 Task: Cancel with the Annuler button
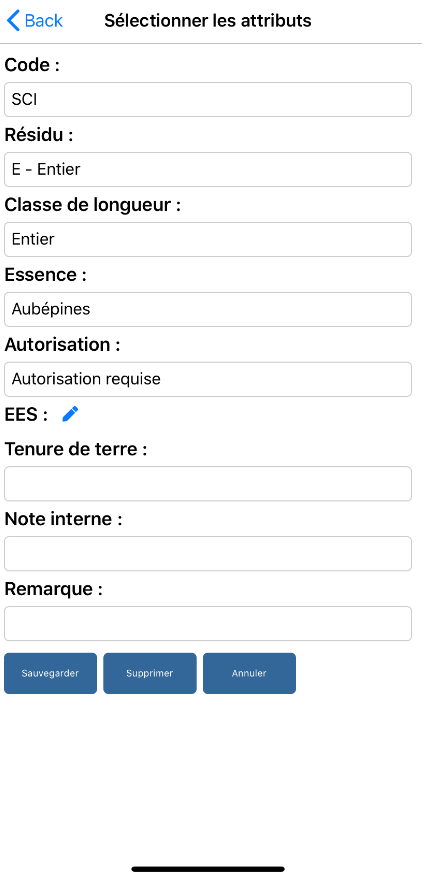[249, 673]
